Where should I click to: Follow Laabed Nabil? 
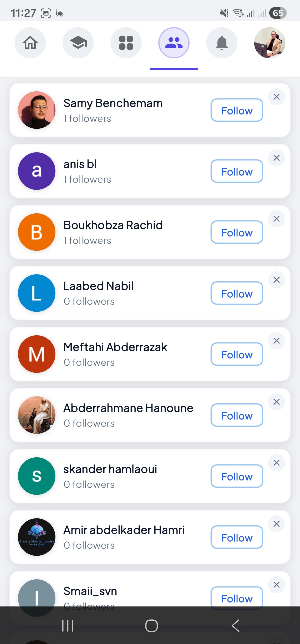click(237, 293)
